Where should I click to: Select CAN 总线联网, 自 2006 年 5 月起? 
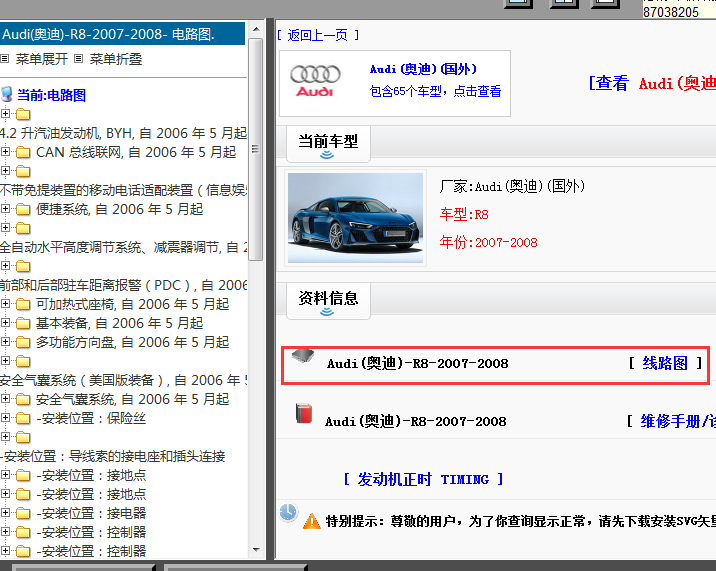(x=136, y=152)
